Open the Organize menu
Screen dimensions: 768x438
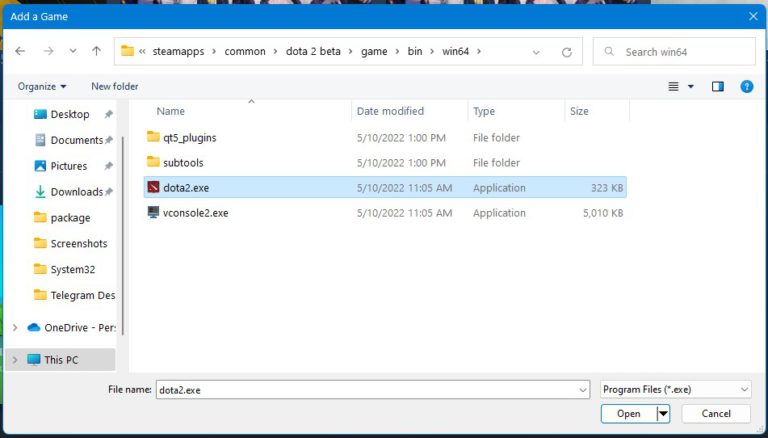coord(42,87)
